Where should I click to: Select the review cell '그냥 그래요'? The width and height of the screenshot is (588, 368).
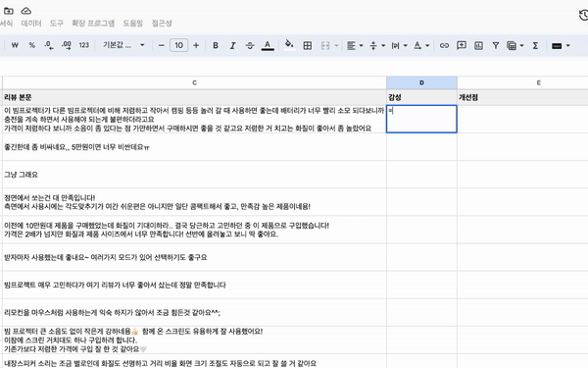(194, 175)
